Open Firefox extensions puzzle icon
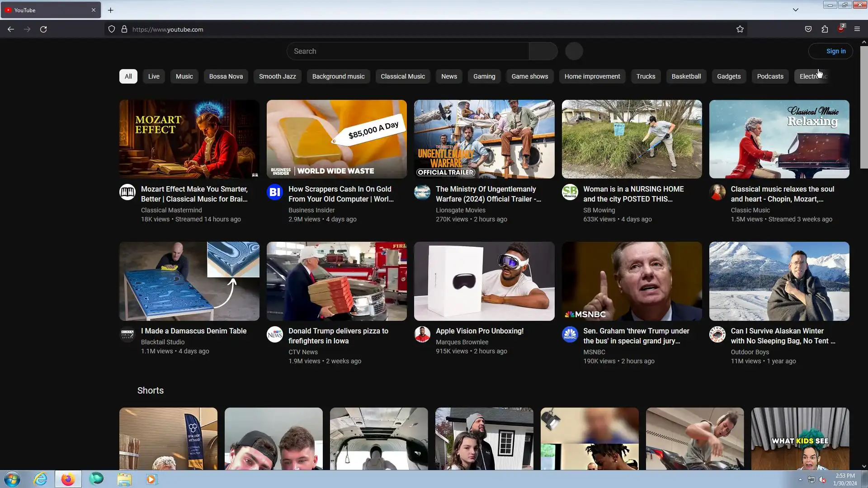Image resolution: width=868 pixels, height=488 pixels. click(825, 29)
